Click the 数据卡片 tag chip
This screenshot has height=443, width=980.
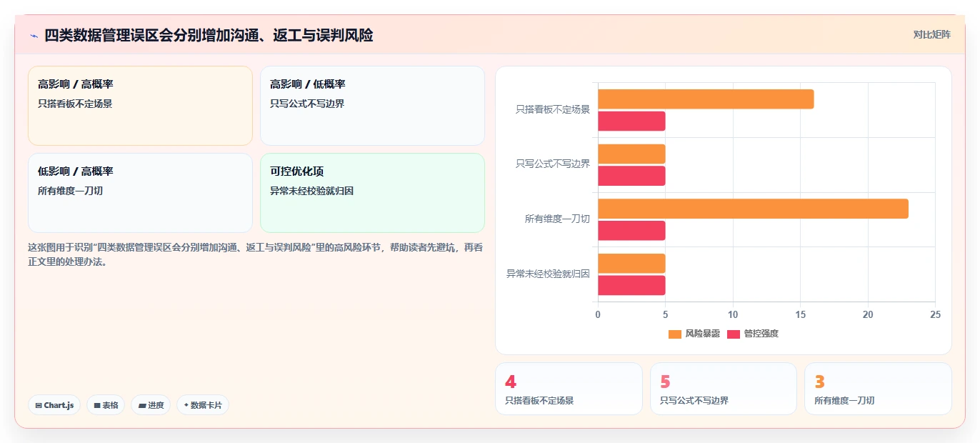click(x=203, y=405)
